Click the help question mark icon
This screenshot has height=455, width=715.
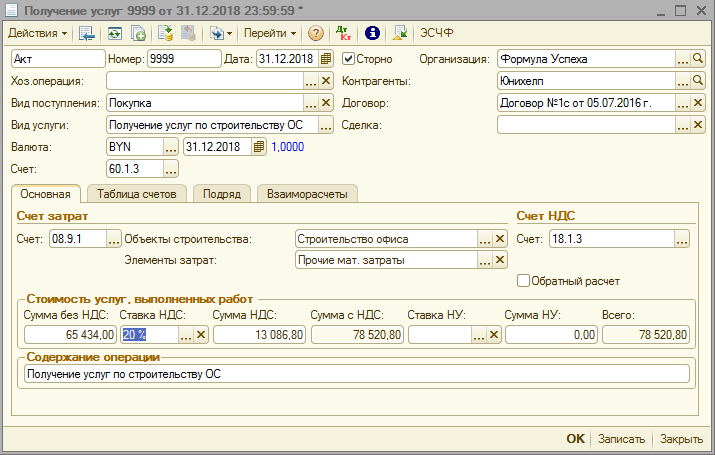(x=316, y=33)
